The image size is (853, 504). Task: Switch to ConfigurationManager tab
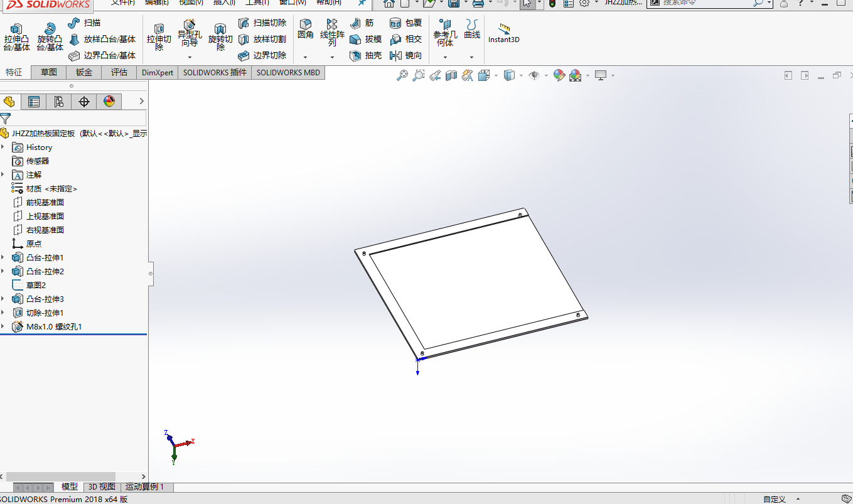click(x=59, y=102)
